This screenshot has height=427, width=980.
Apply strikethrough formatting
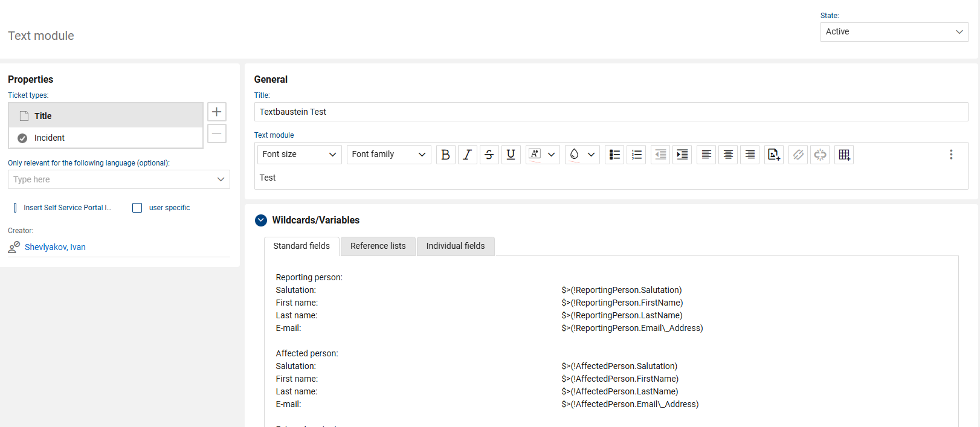pos(489,155)
